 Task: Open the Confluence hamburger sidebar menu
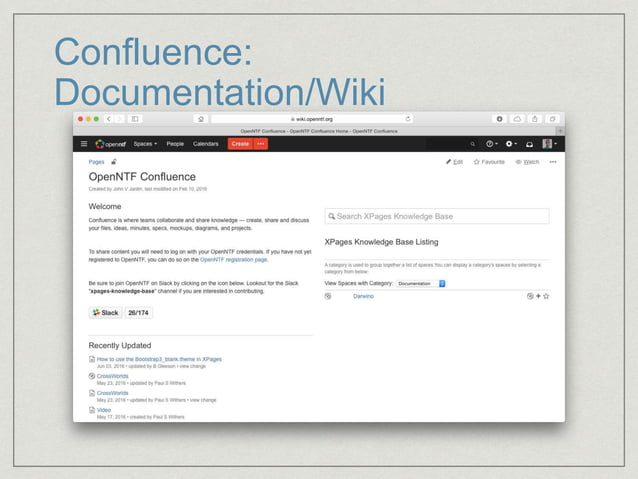point(84,144)
